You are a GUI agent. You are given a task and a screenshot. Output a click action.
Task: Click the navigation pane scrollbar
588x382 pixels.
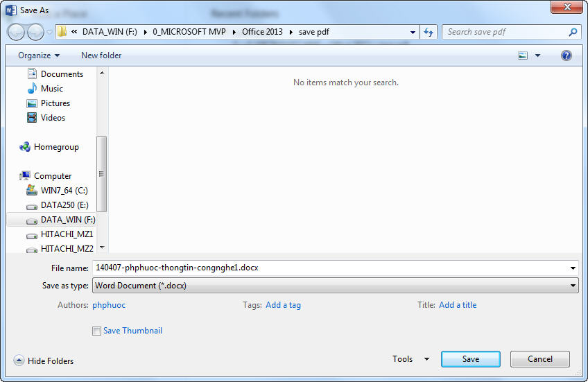pyautogui.click(x=102, y=173)
